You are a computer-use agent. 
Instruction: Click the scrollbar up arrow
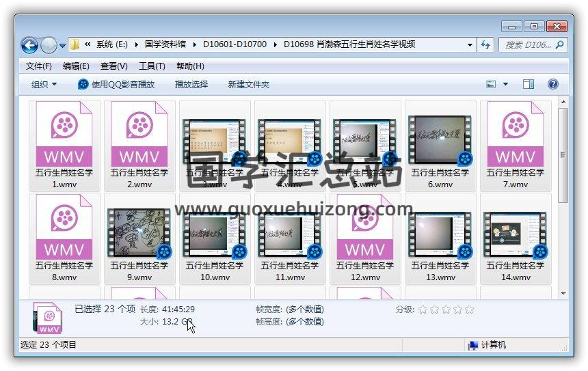pos(563,102)
